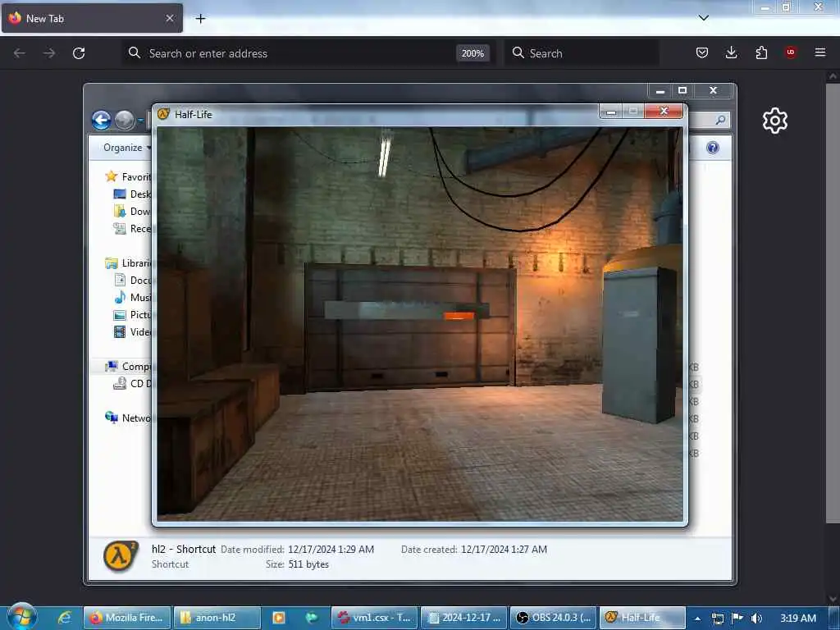Open the Windows Start button

[x=22, y=617]
